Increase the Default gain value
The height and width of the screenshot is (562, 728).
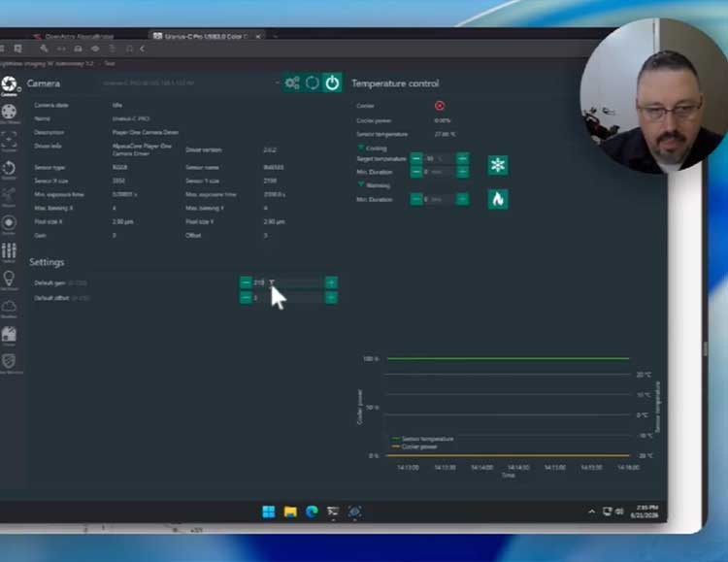[x=331, y=282]
